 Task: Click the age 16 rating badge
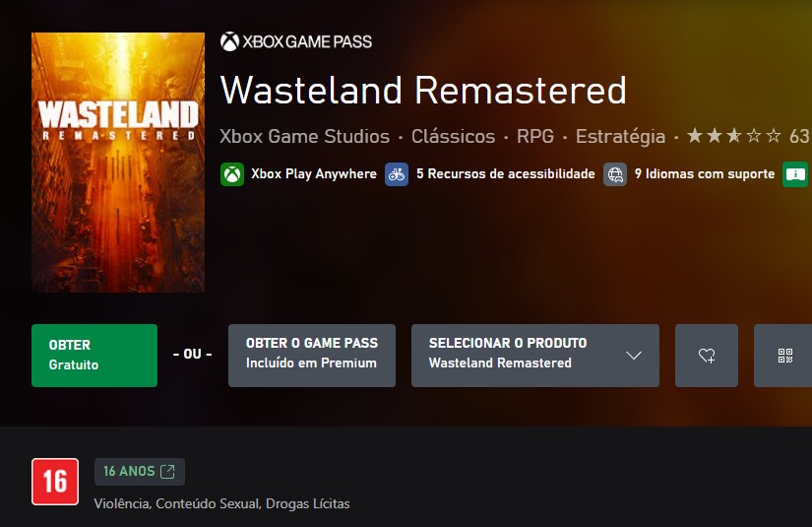[55, 482]
